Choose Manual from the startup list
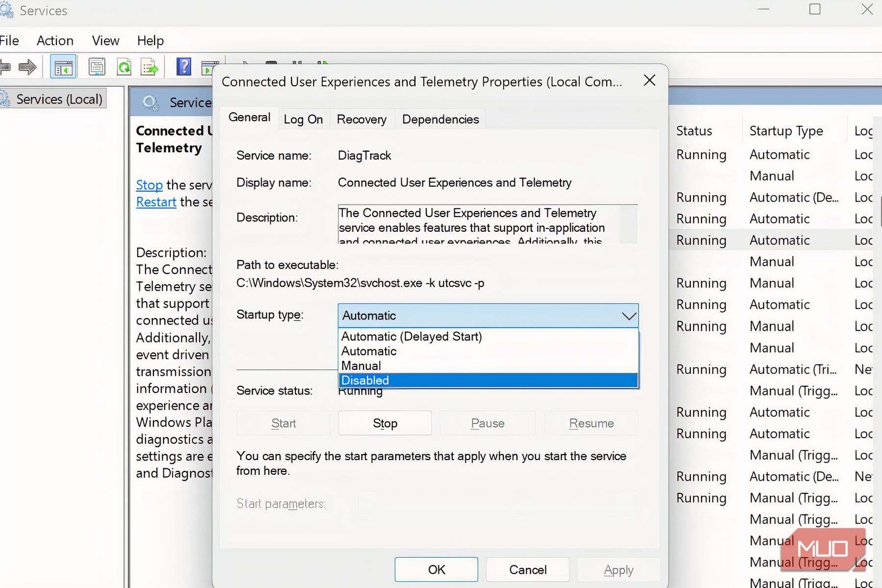The width and height of the screenshot is (882, 588). 488,366
